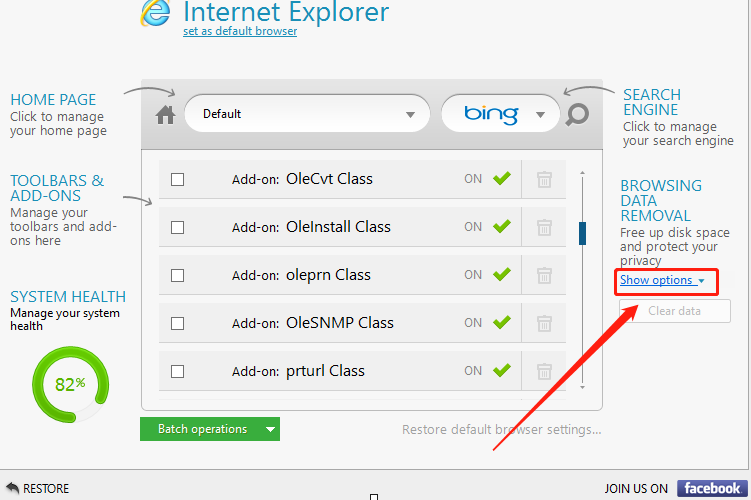Click trash icon for OleSNMP Class

[x=544, y=323]
